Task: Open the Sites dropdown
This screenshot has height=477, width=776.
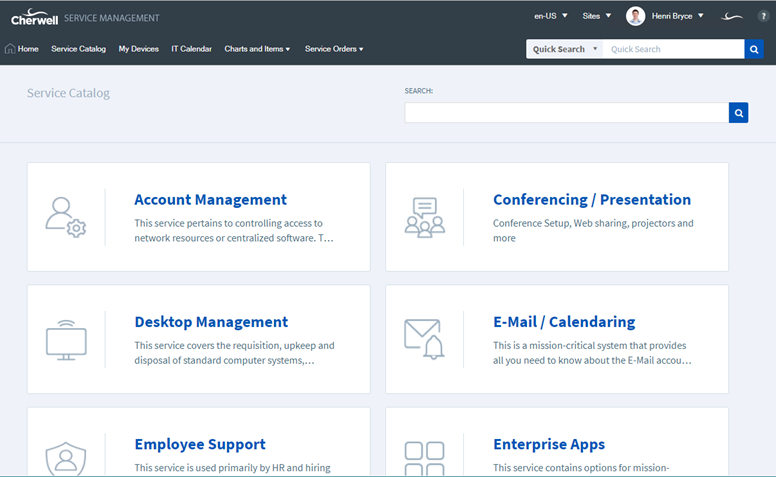Action: [x=596, y=16]
